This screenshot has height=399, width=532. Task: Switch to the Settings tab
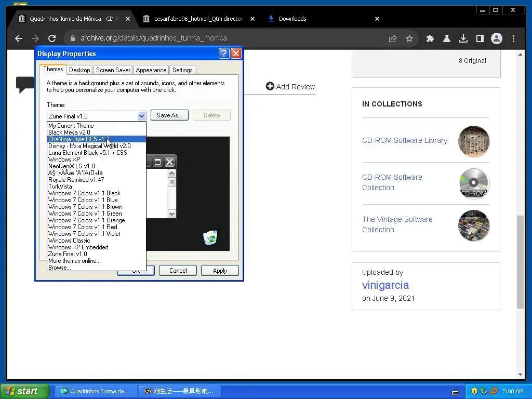182,70
